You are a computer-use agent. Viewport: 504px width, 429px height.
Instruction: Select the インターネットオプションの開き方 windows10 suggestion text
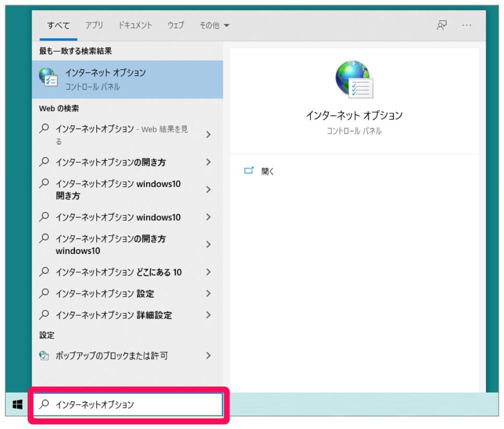coord(110,245)
